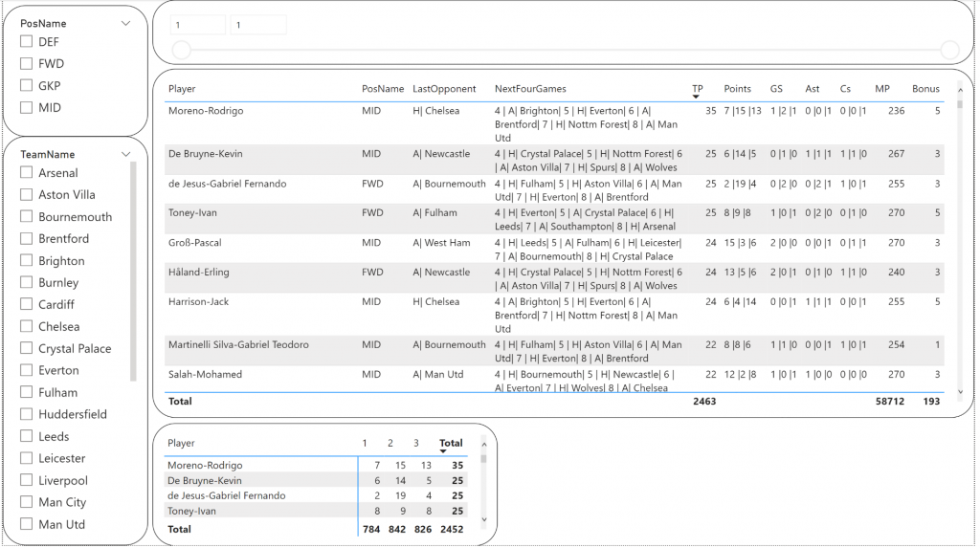Viewport: 980px width, 548px height.
Task: Check the Liverpool team checkbox
Action: [26, 480]
